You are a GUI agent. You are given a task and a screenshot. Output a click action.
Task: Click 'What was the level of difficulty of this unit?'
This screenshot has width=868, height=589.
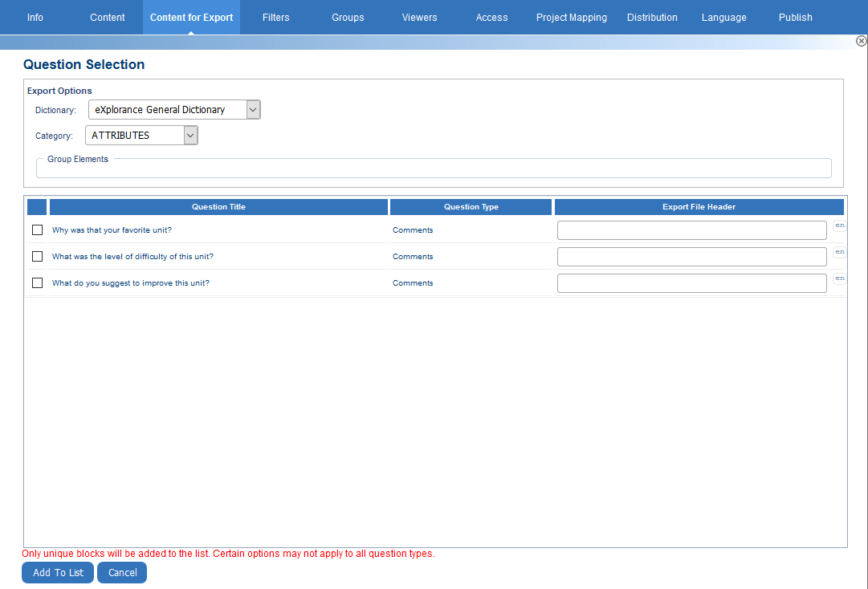[132, 257]
